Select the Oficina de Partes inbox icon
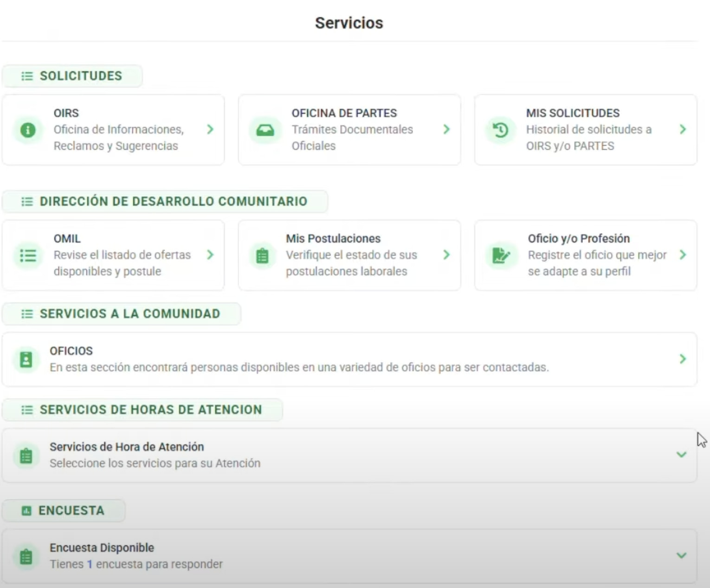 pyautogui.click(x=264, y=130)
